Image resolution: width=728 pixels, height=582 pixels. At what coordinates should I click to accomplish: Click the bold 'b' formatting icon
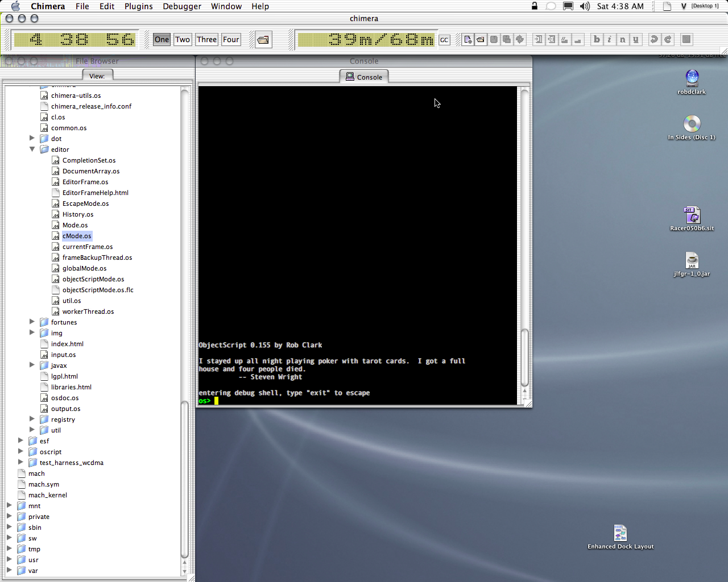click(x=597, y=40)
